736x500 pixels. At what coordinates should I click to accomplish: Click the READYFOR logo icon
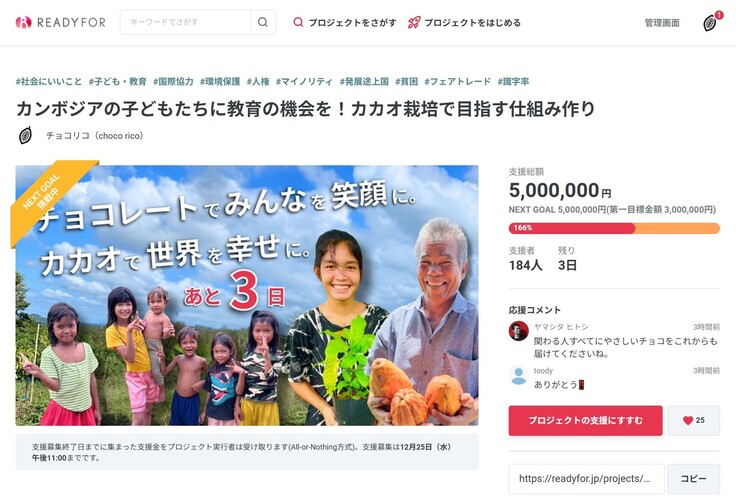[23, 22]
